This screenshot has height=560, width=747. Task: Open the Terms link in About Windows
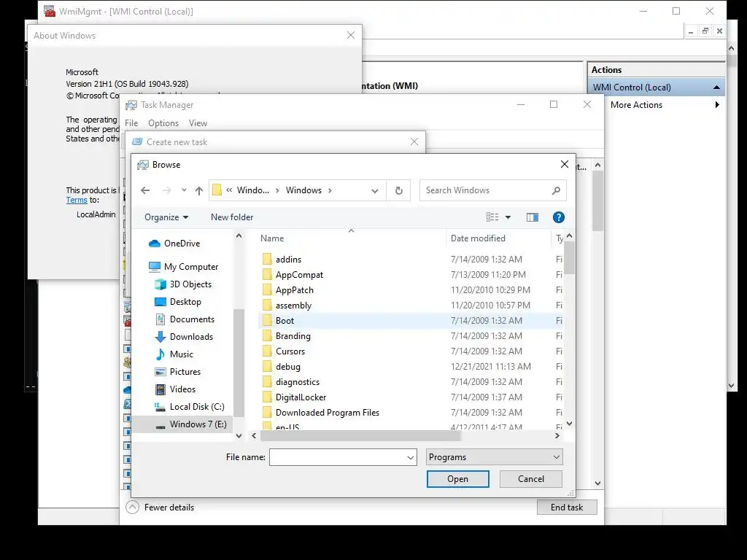tap(77, 200)
